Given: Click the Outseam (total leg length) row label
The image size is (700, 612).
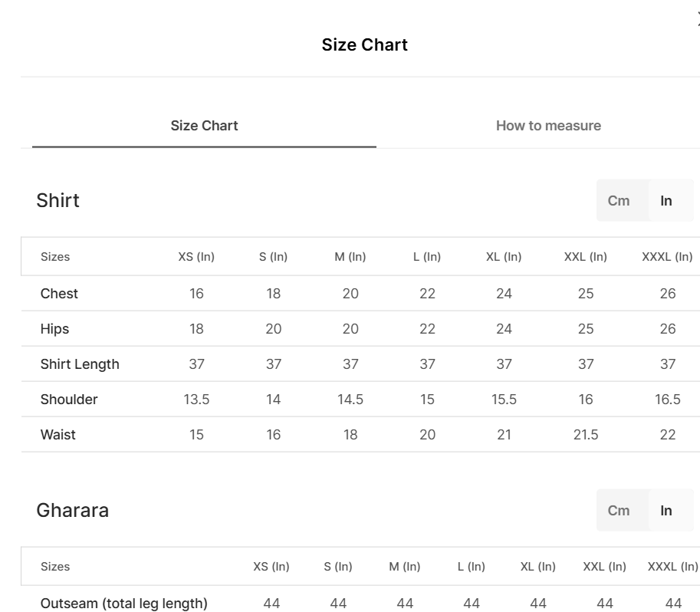Looking at the screenshot, I should [124, 604].
